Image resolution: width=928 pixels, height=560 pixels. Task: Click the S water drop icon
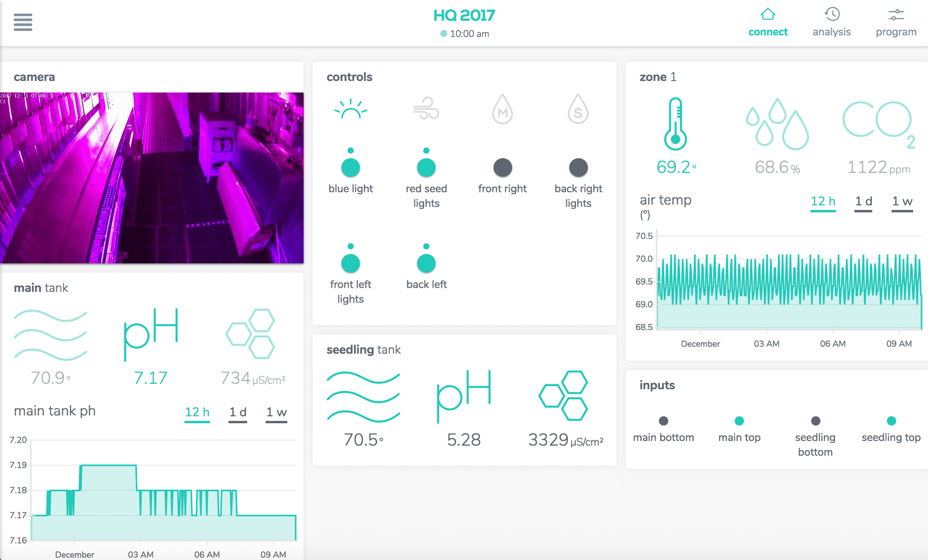tap(578, 109)
